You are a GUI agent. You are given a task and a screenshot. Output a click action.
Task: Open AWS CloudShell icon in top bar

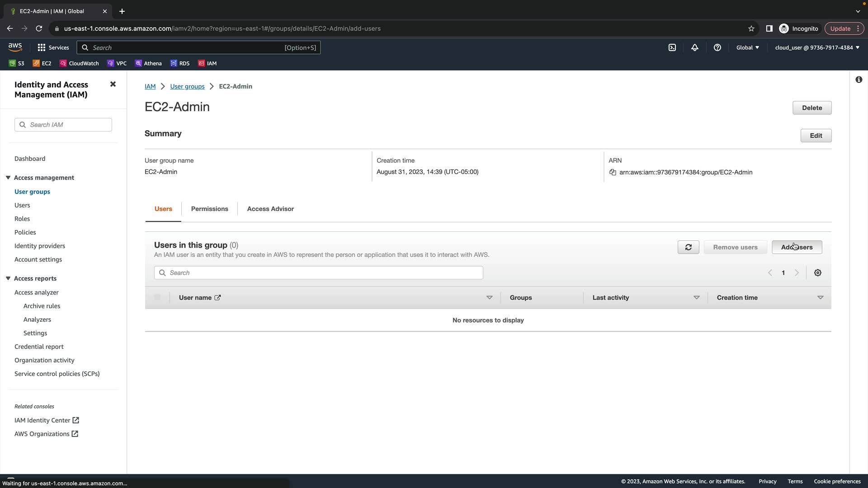point(672,47)
